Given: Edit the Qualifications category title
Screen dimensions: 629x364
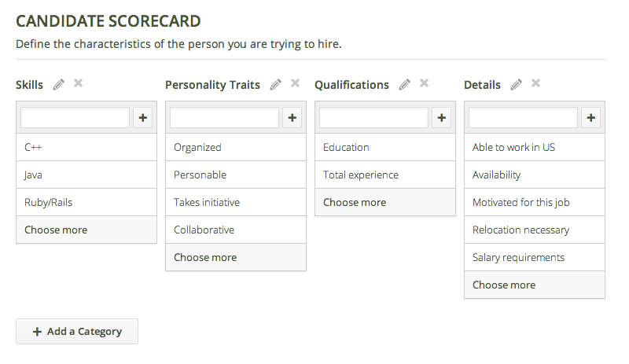Looking at the screenshot, I should 404,84.
